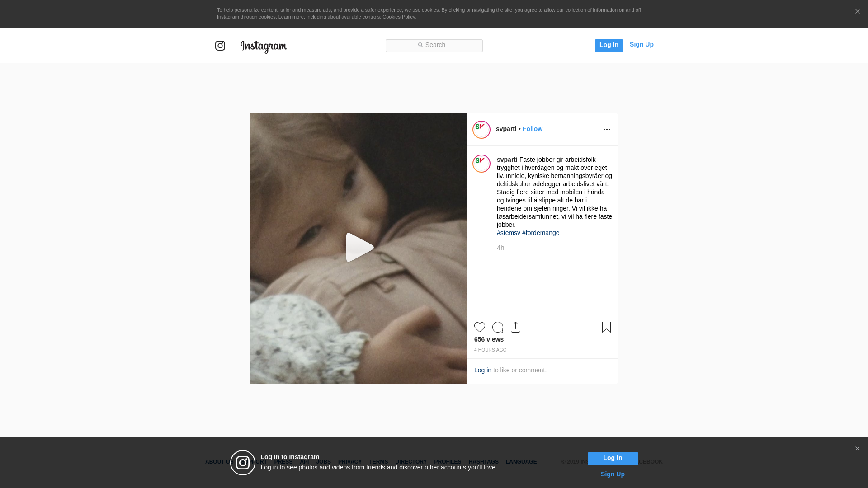The height and width of the screenshot is (488, 868).
Task: Click the Instagram wordmark logo
Action: click(264, 47)
